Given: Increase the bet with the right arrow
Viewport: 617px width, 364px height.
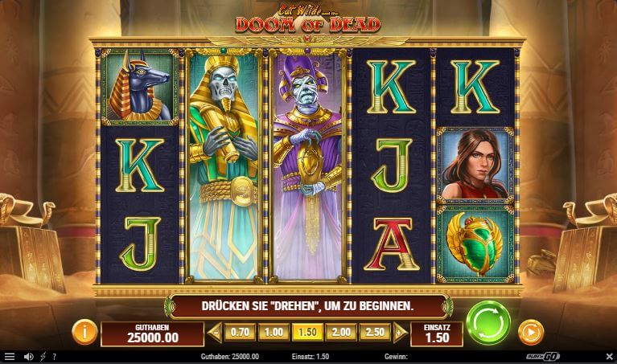Looking at the screenshot, I should 400,333.
